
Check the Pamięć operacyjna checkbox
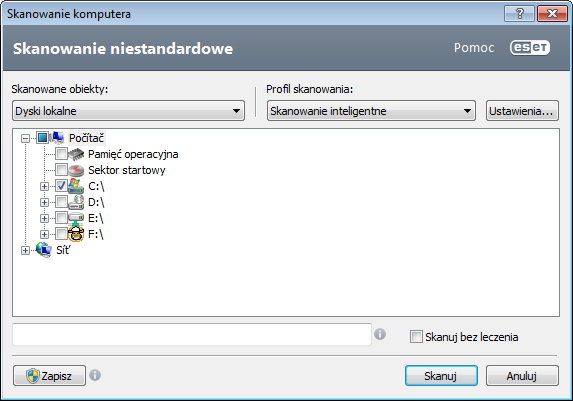click(61, 154)
